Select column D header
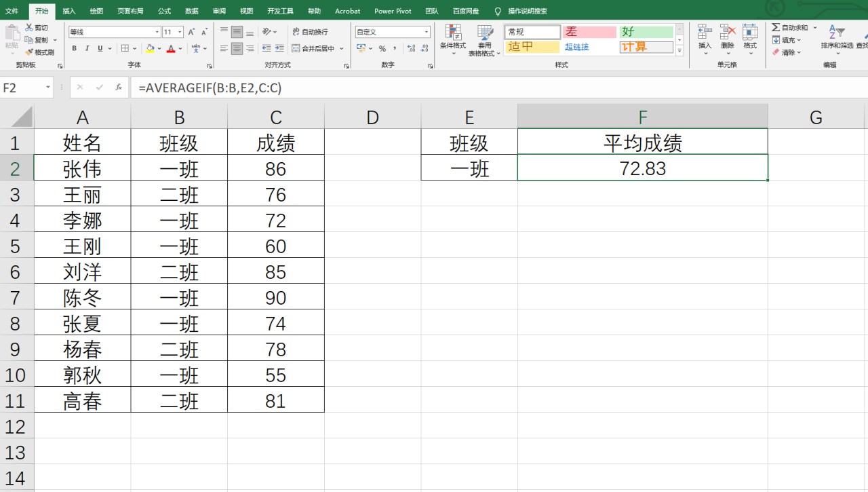868x492 pixels. tap(372, 117)
